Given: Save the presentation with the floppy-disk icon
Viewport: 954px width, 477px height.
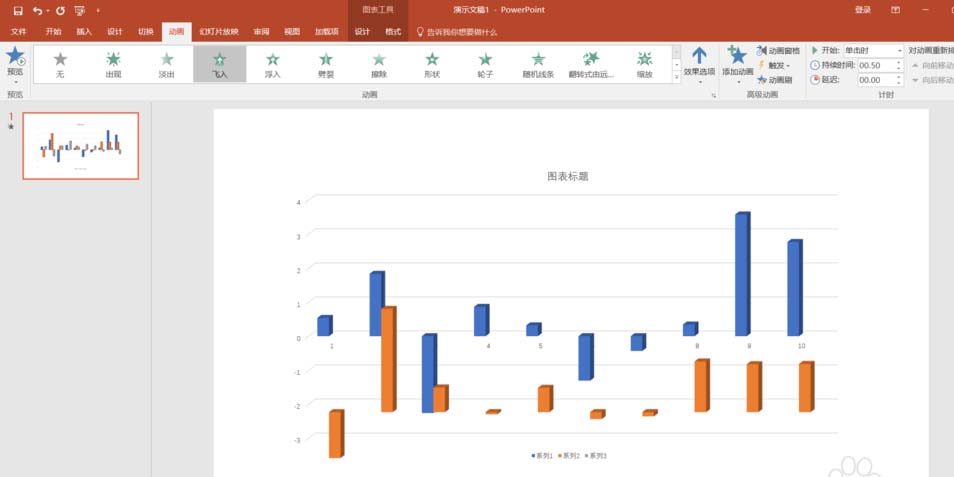Looking at the screenshot, I should (18, 10).
